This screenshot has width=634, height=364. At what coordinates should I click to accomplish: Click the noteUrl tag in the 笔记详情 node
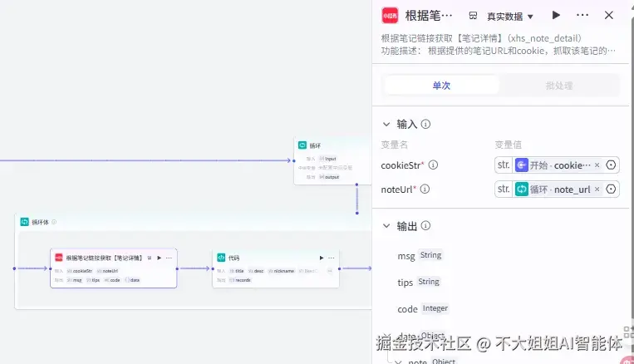pyautogui.click(x=107, y=271)
